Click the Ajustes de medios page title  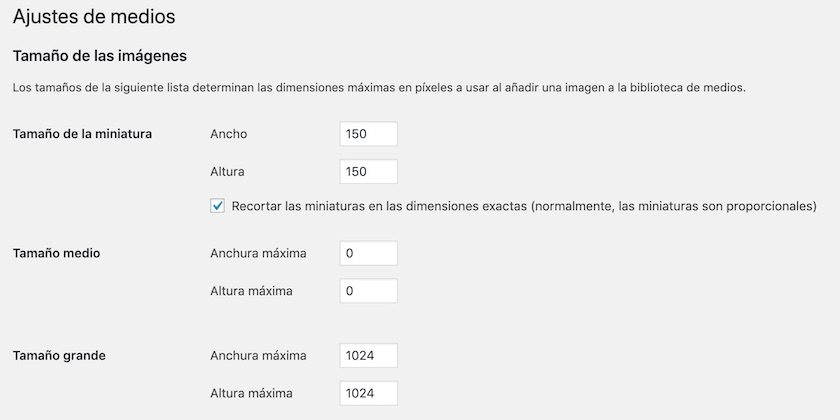tap(93, 16)
